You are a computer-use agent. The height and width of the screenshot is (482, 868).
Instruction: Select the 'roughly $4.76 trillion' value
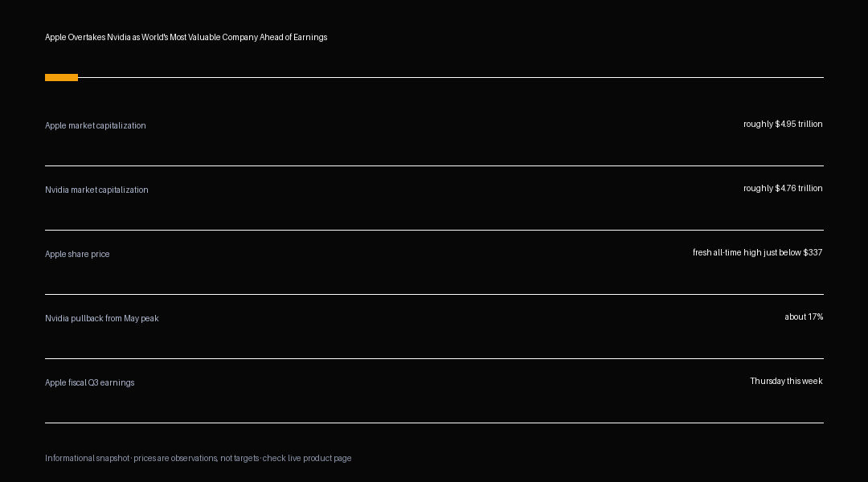coord(783,188)
